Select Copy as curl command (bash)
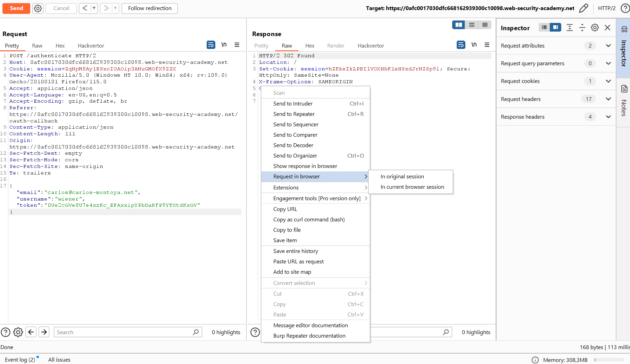 pyautogui.click(x=315, y=220)
